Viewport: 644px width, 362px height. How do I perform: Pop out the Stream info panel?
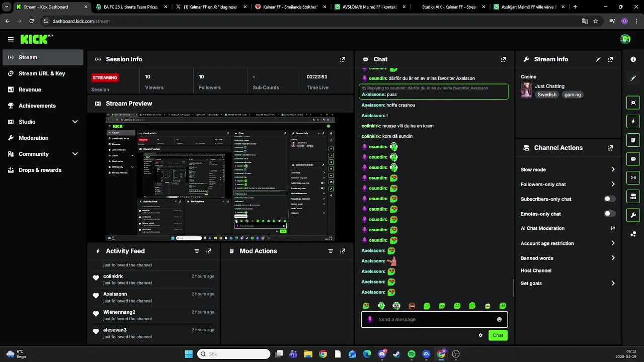[610, 59]
